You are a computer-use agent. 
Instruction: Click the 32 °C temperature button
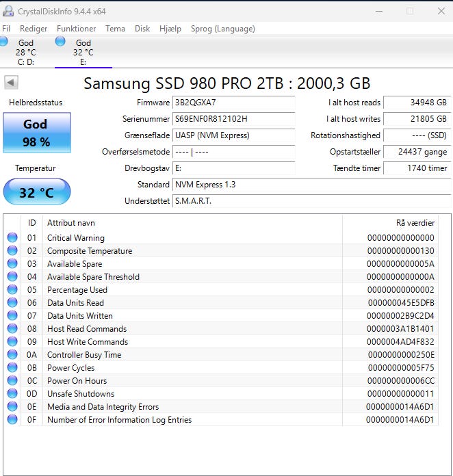coord(36,192)
